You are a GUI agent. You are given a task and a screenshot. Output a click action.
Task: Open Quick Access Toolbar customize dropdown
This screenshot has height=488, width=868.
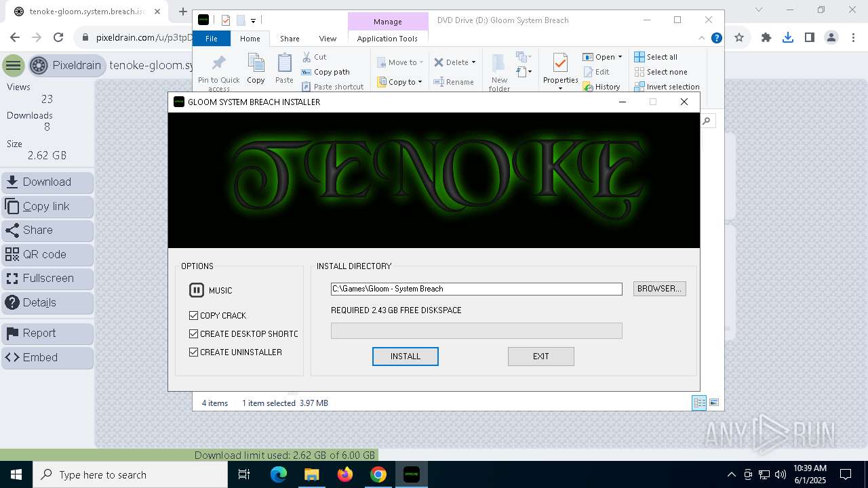click(253, 20)
